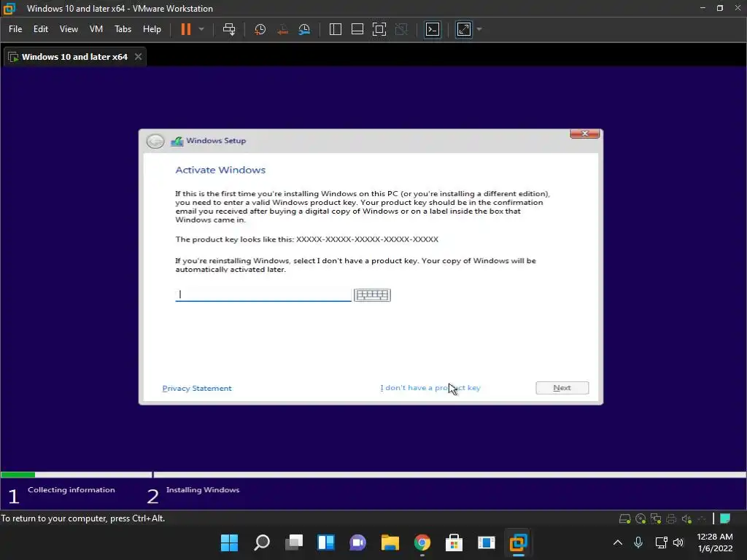The width and height of the screenshot is (747, 560).
Task: Open the snapshot manager wrench-clock icon
Action: point(304,29)
